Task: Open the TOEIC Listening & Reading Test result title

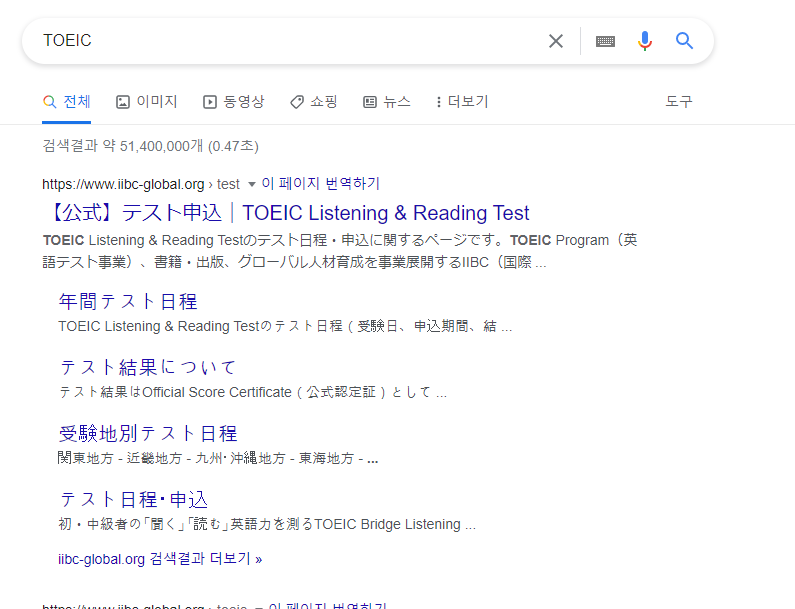Action: coord(288,213)
